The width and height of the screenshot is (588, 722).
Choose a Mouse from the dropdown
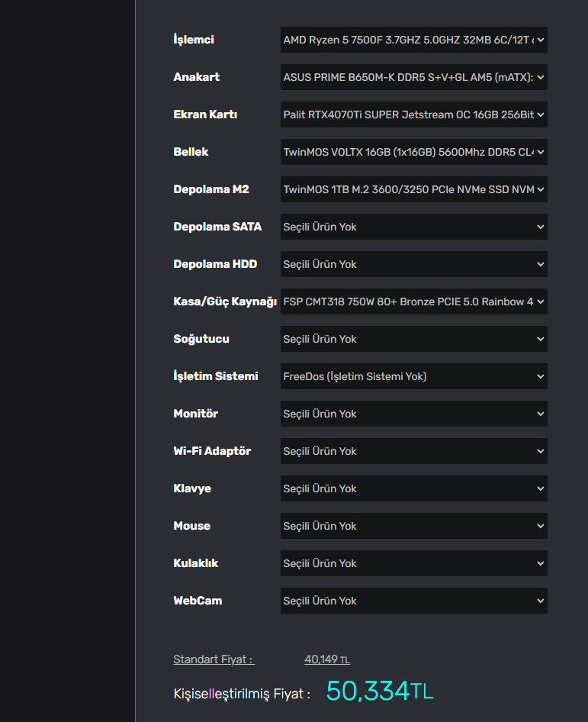413,526
